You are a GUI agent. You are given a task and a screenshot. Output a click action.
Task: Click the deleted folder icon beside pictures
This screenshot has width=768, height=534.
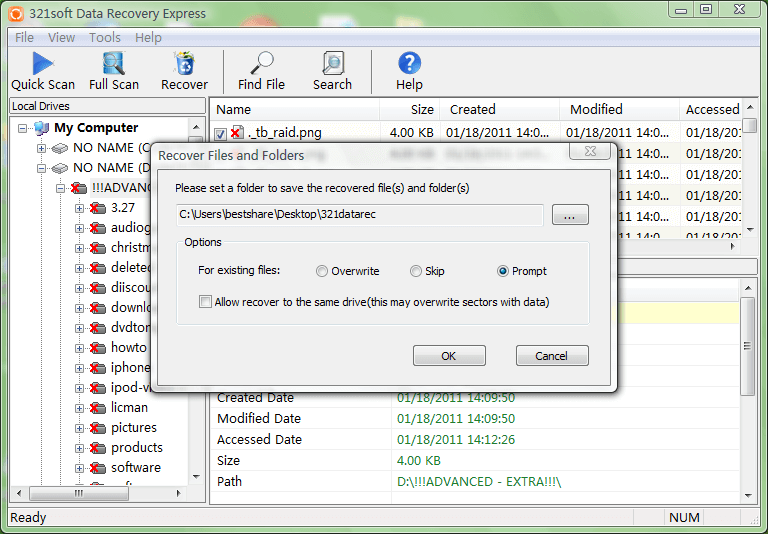[x=97, y=428]
